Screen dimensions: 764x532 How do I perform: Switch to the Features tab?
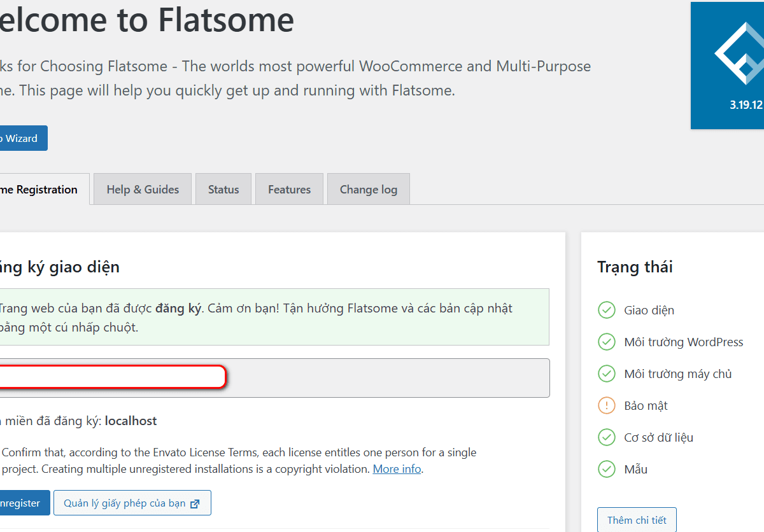(x=289, y=189)
